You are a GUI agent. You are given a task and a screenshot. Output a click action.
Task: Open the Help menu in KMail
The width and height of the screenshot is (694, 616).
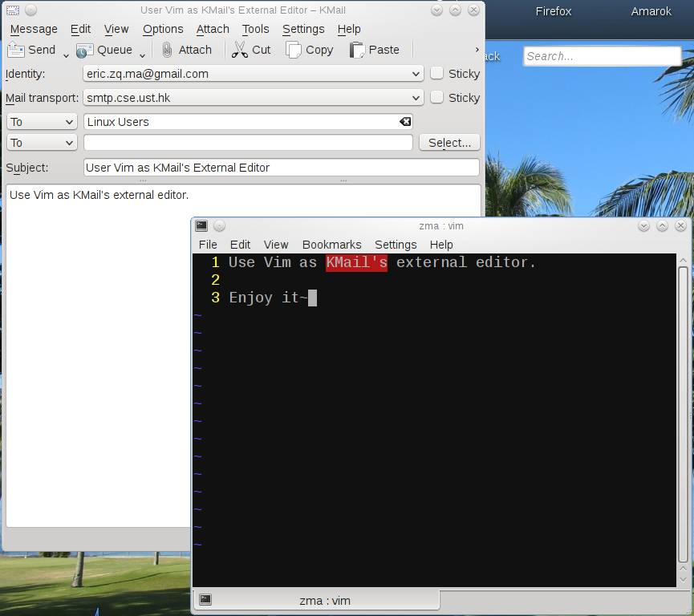click(349, 29)
